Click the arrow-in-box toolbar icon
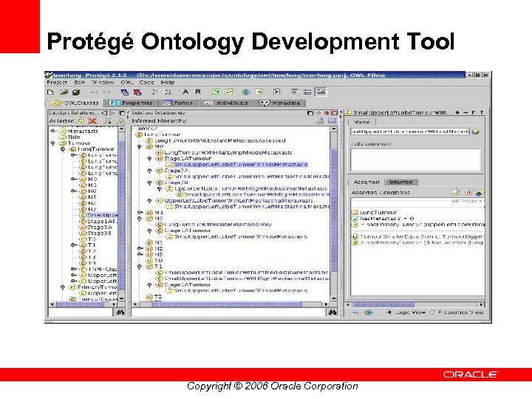Screen dimensions: 532x399 pyautogui.click(x=276, y=92)
